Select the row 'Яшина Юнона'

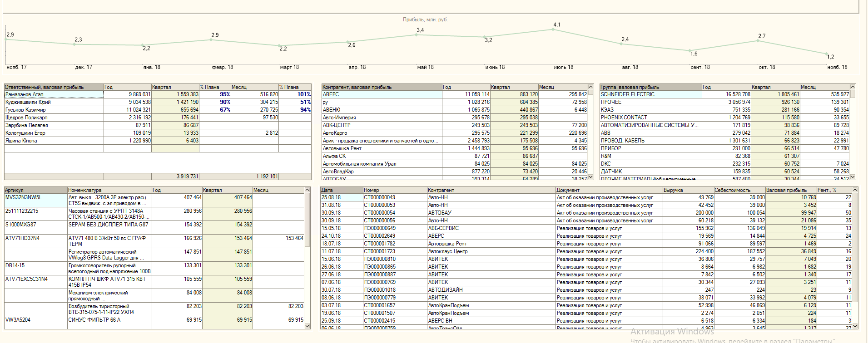coord(158,141)
